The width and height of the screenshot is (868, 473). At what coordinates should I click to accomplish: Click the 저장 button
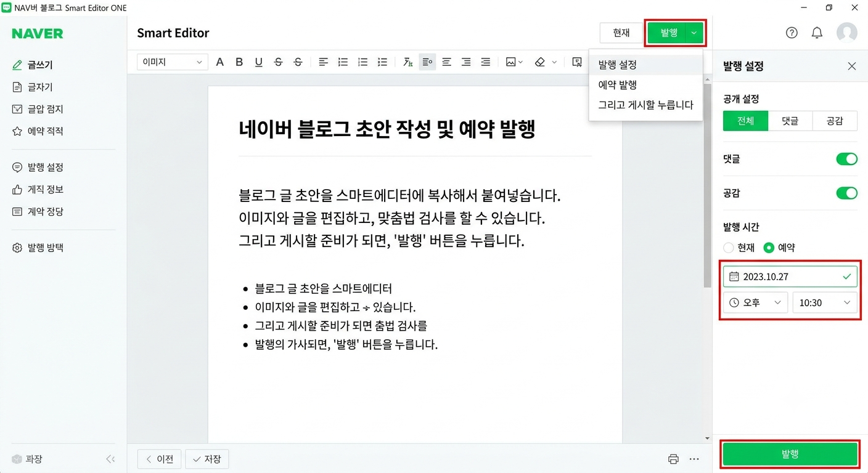point(207,459)
